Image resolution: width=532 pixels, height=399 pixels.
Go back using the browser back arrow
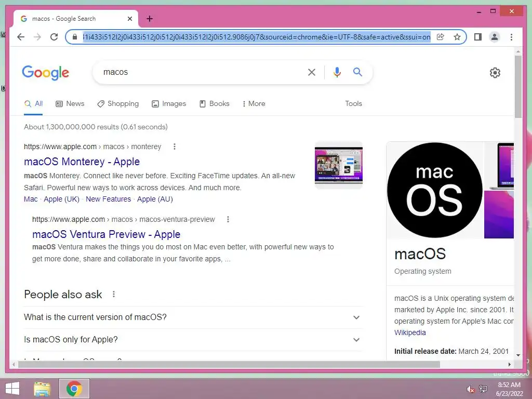click(x=21, y=37)
